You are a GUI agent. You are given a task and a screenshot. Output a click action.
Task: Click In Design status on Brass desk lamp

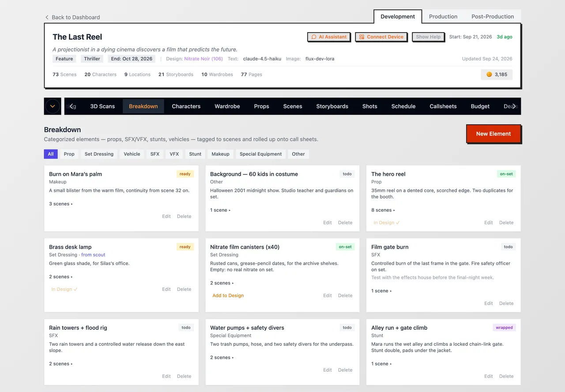(x=64, y=289)
